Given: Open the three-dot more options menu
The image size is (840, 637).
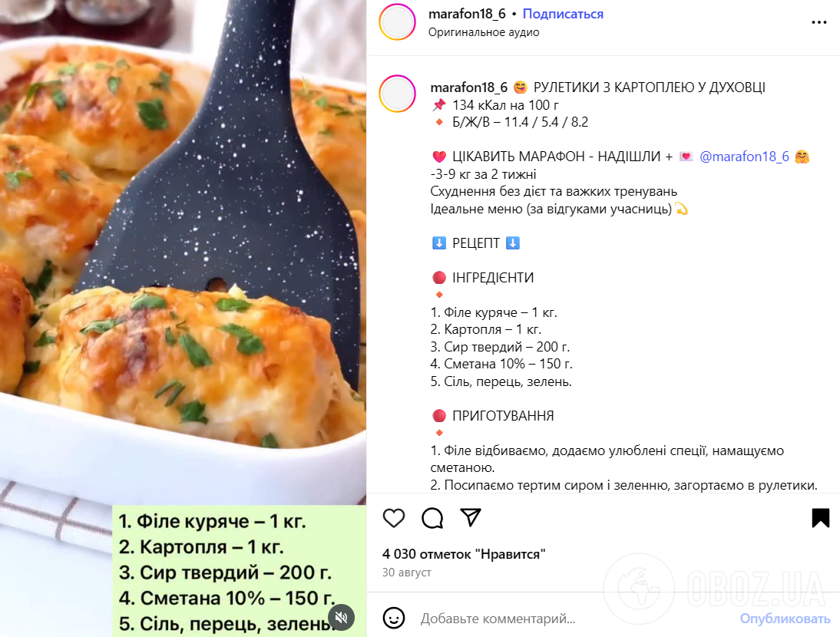Looking at the screenshot, I should coord(819,22).
